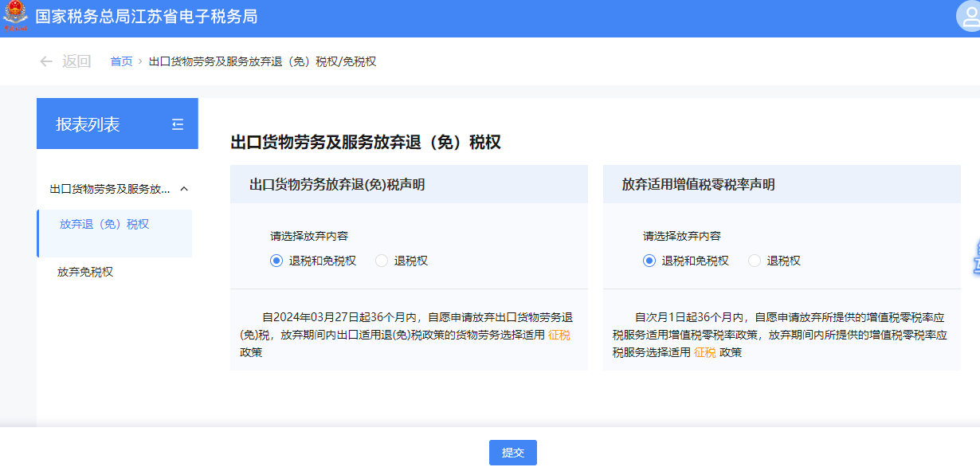Go to 首页 via the breadcrumb
This screenshot has height=467, width=980.
(x=121, y=61)
